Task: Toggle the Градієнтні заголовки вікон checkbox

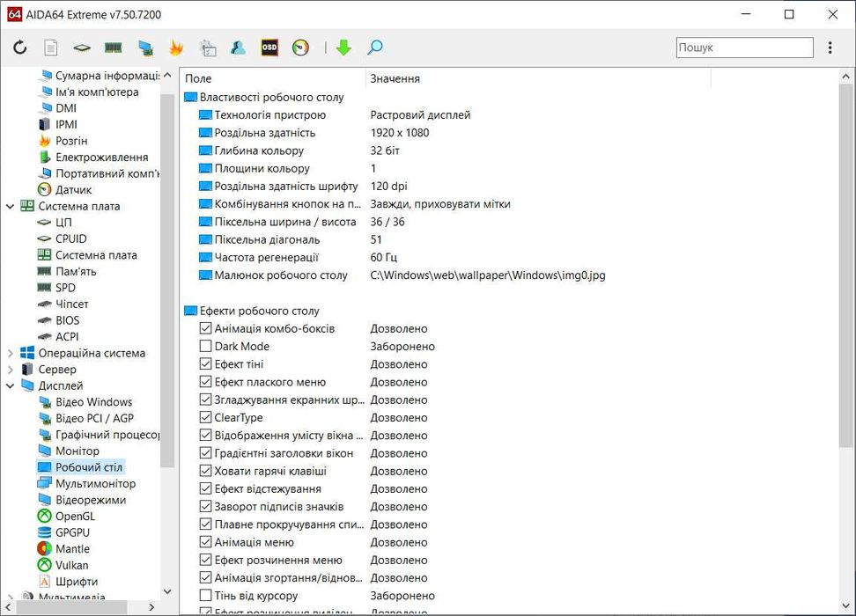Action: click(205, 453)
